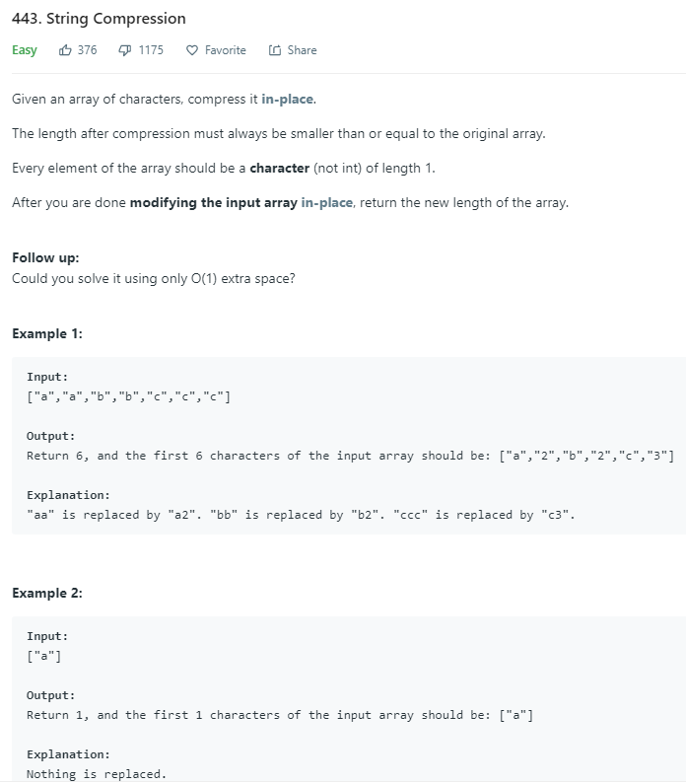Click the thumbs down dislike icon

tap(125, 50)
